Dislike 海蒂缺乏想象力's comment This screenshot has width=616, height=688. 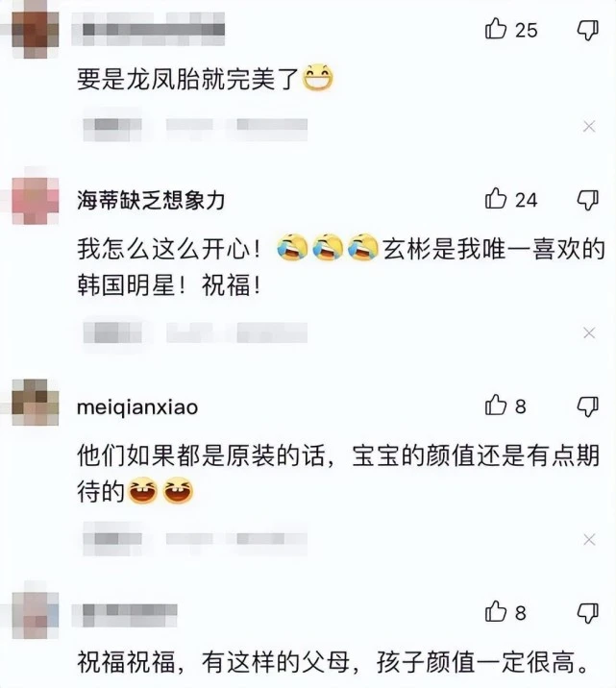(x=587, y=200)
